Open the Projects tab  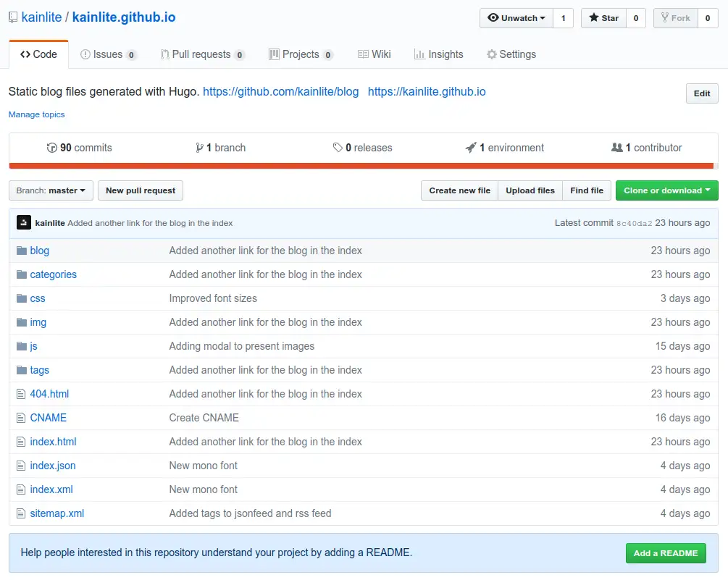tap(301, 54)
